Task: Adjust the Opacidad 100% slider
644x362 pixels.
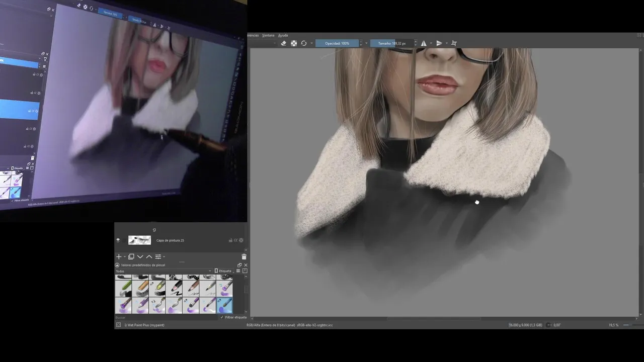Action: 337,43
